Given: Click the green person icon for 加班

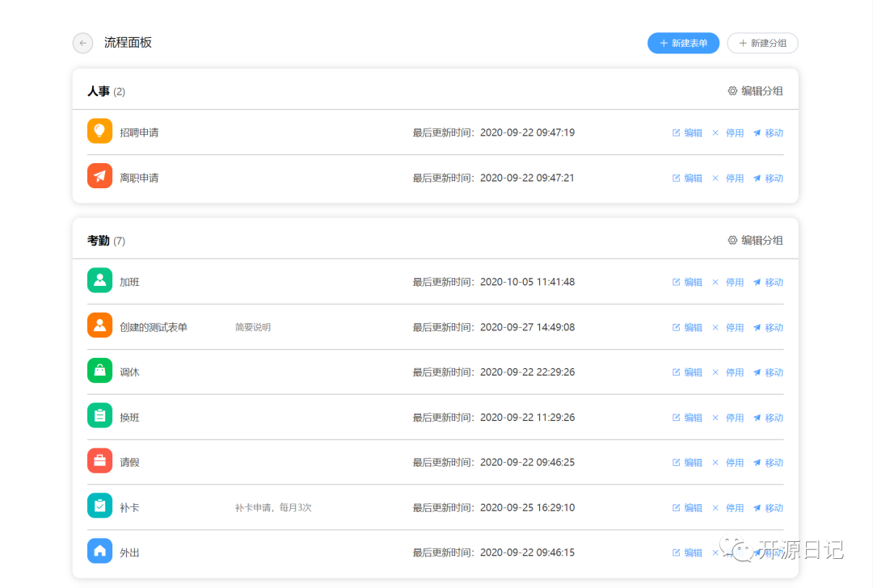Looking at the screenshot, I should click(x=99, y=280).
